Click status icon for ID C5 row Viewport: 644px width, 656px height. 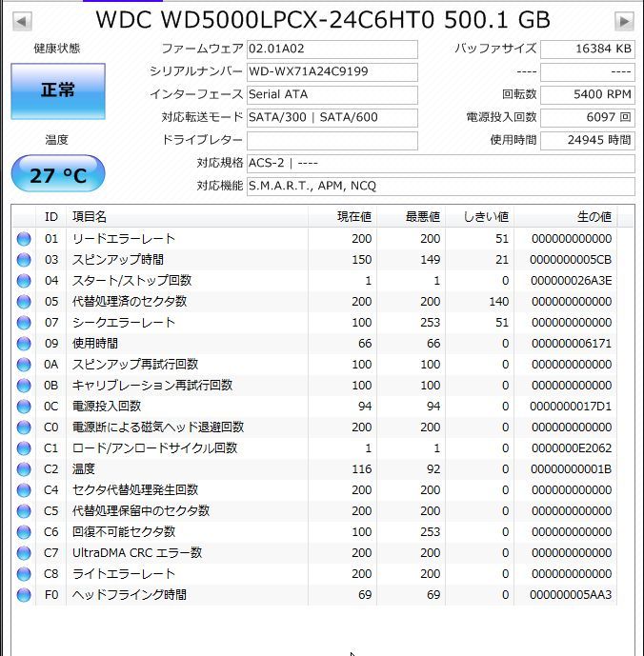click(24, 511)
